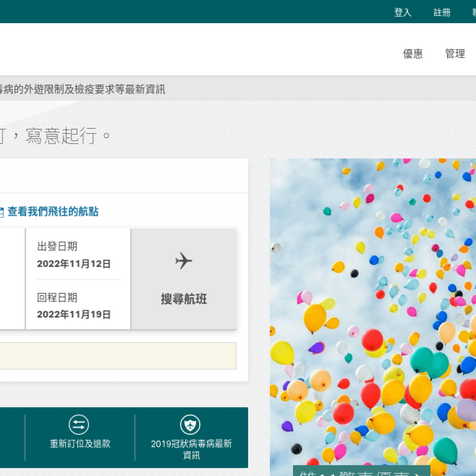Click the airplane icon above 搜尋航班
Screen dimensions: 476x476
click(x=184, y=261)
